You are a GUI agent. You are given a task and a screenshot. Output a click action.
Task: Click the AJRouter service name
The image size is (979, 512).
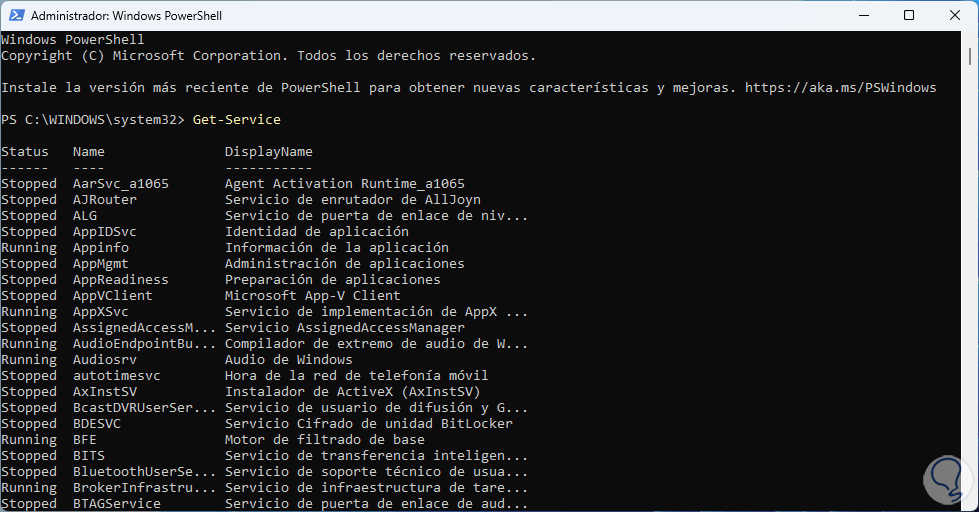[105, 200]
